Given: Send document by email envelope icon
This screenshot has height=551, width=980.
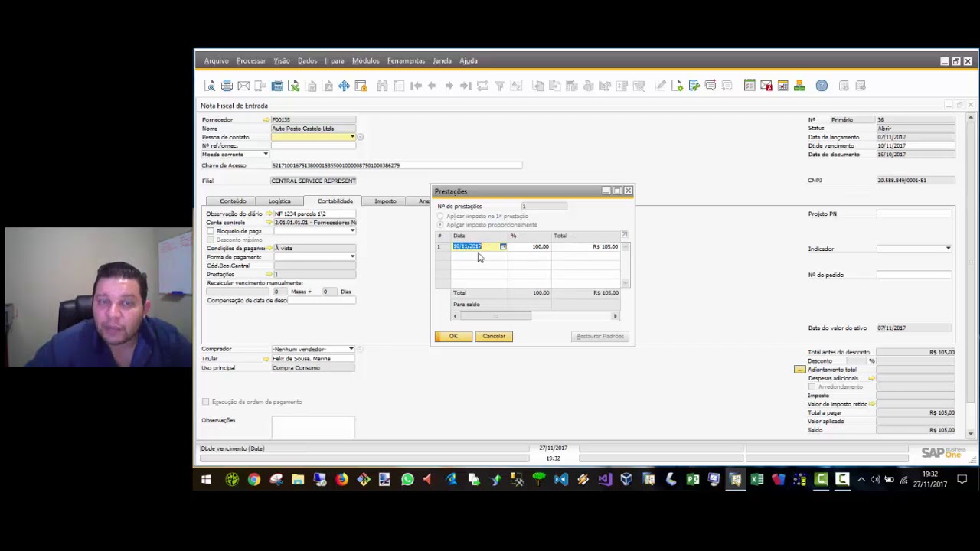Looking at the screenshot, I should point(243,86).
